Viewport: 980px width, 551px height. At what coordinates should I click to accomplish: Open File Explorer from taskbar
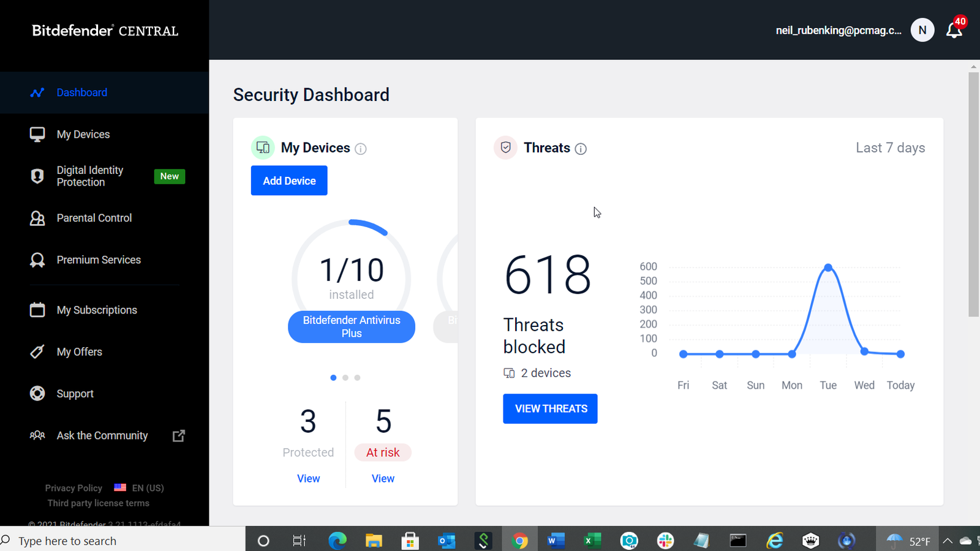374,541
